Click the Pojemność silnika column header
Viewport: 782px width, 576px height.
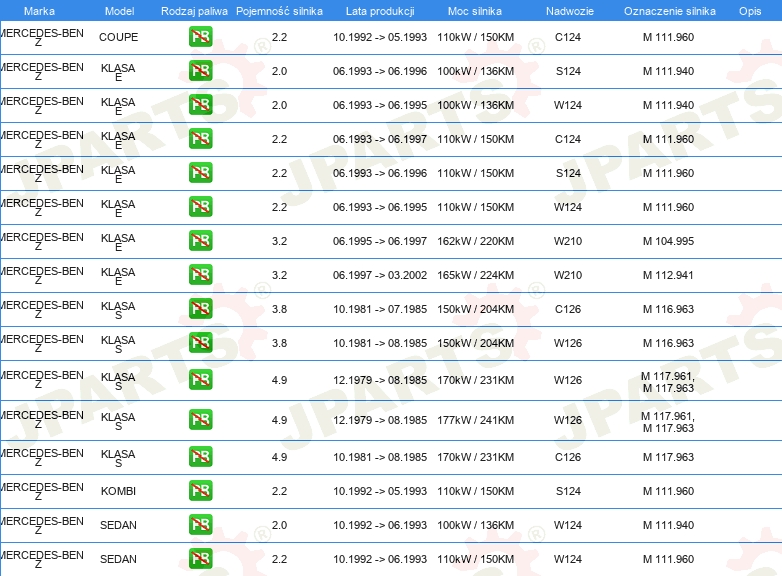pos(279,11)
